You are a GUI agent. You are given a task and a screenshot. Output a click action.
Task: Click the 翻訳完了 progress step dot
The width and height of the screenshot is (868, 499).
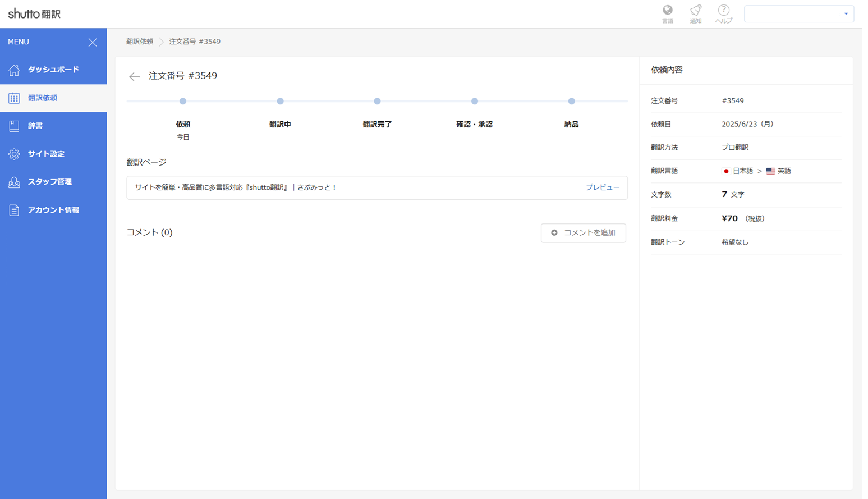coord(377,101)
